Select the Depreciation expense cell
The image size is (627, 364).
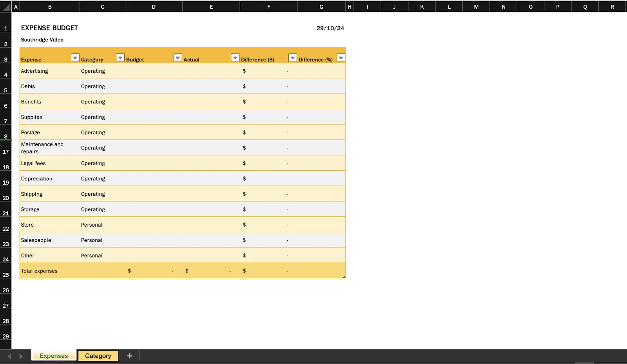pyautogui.click(x=50, y=178)
